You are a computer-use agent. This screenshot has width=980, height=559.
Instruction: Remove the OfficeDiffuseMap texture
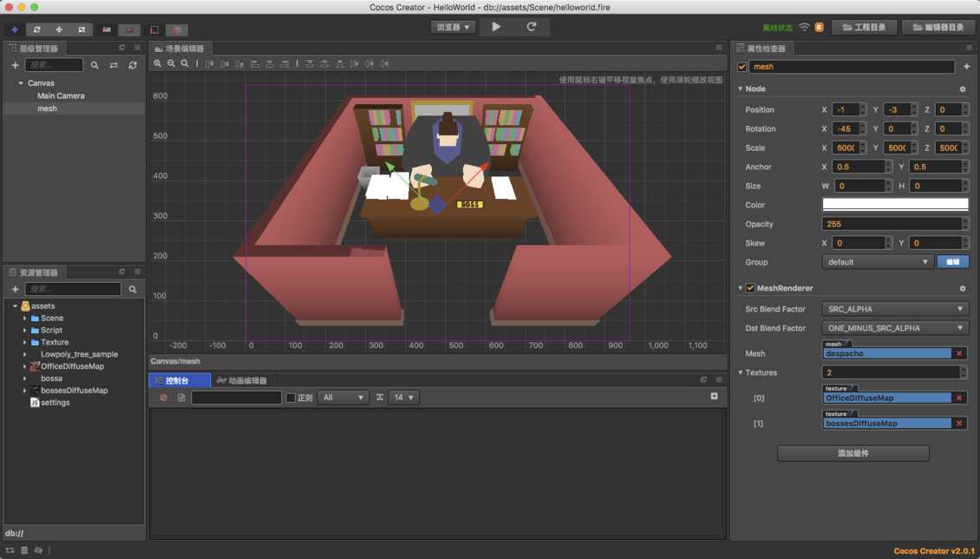pyautogui.click(x=959, y=398)
